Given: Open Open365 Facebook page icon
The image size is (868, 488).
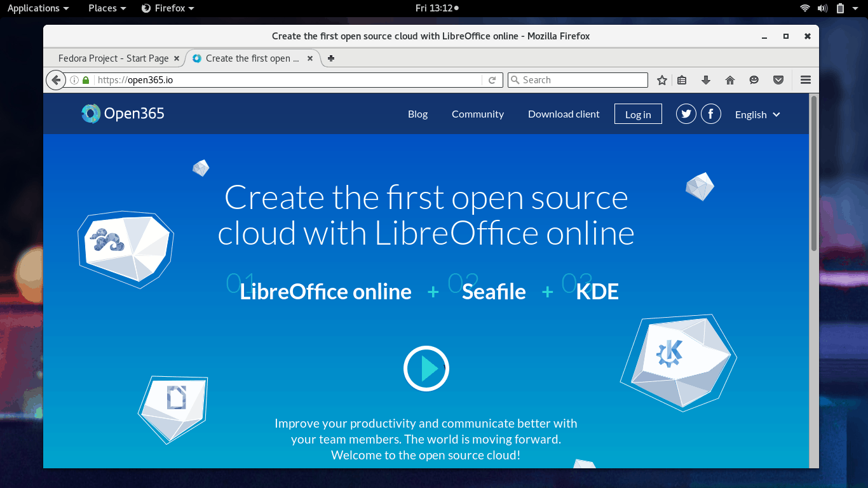Looking at the screenshot, I should click(x=711, y=114).
